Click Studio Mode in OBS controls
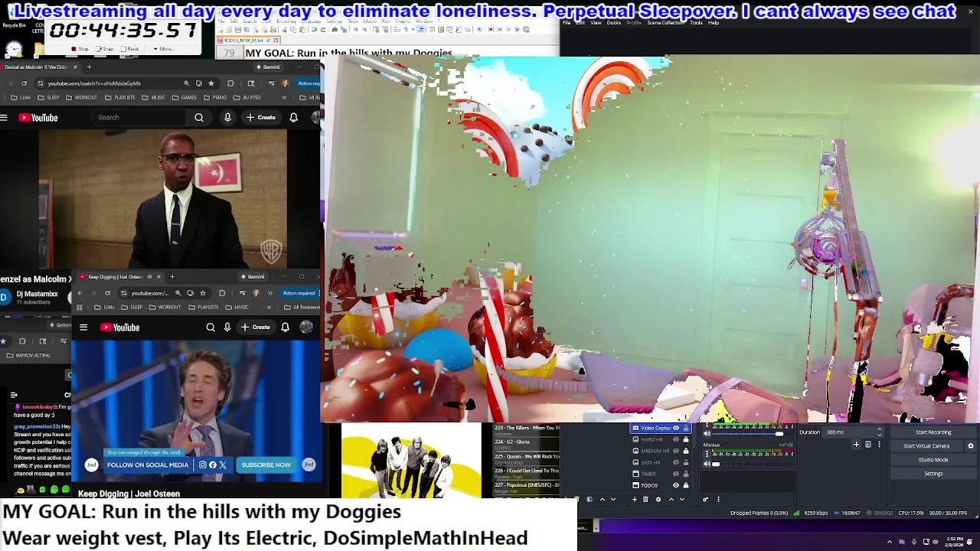Screen dimensions: 980x551 tap(933, 460)
